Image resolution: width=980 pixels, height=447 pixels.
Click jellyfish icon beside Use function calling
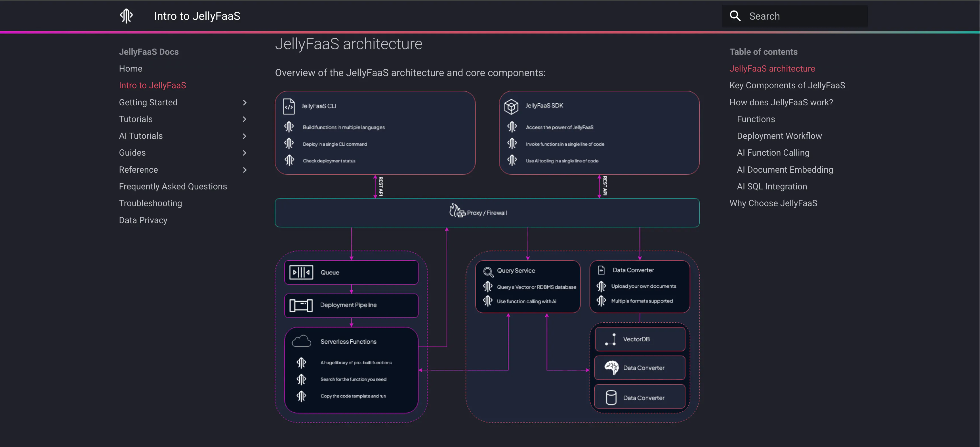coord(487,301)
